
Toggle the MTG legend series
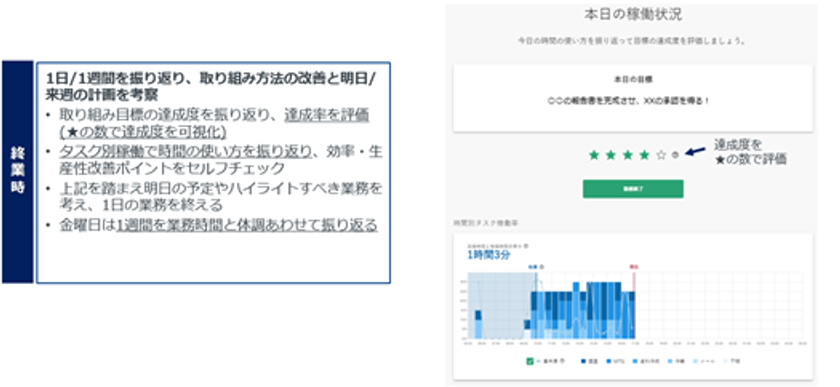[x=616, y=361]
